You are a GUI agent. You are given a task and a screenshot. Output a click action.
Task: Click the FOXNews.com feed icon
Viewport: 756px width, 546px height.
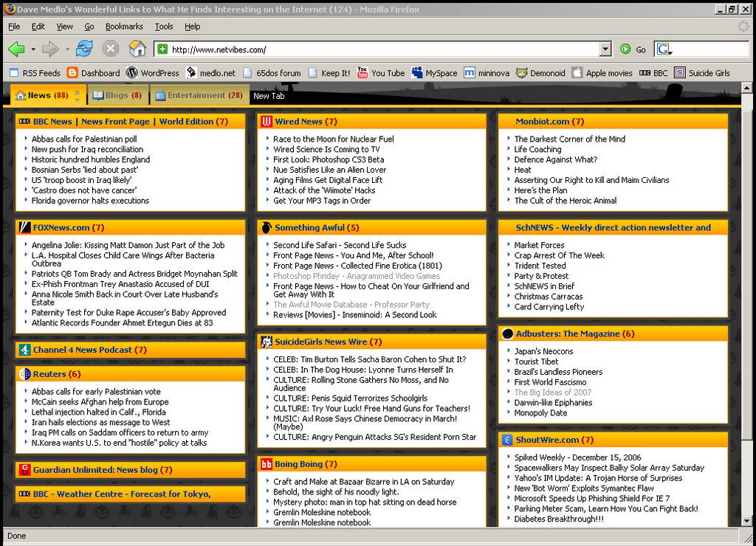click(24, 227)
